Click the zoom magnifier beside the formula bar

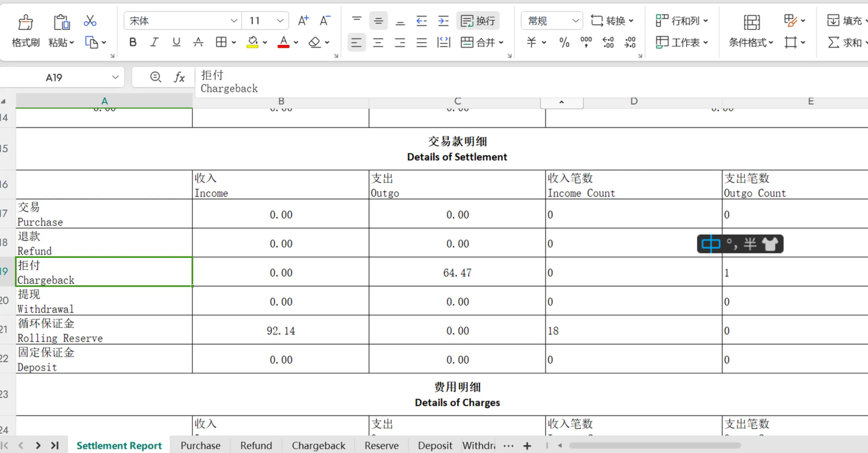tap(155, 77)
